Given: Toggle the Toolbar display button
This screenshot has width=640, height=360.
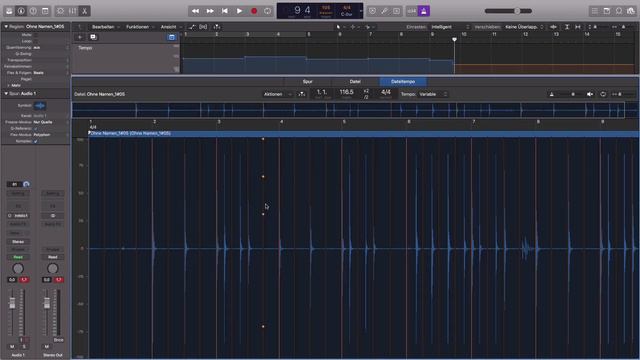Looking at the screenshot, I should (45, 11).
